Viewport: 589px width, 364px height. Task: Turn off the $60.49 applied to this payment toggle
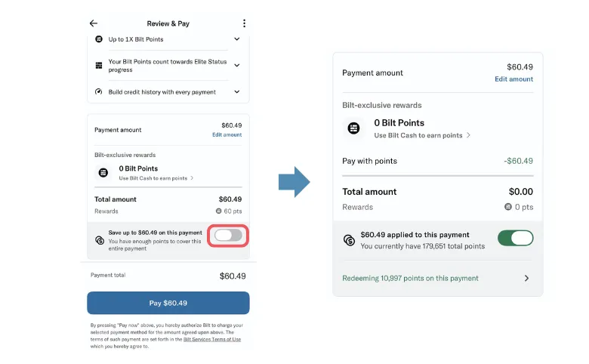515,239
